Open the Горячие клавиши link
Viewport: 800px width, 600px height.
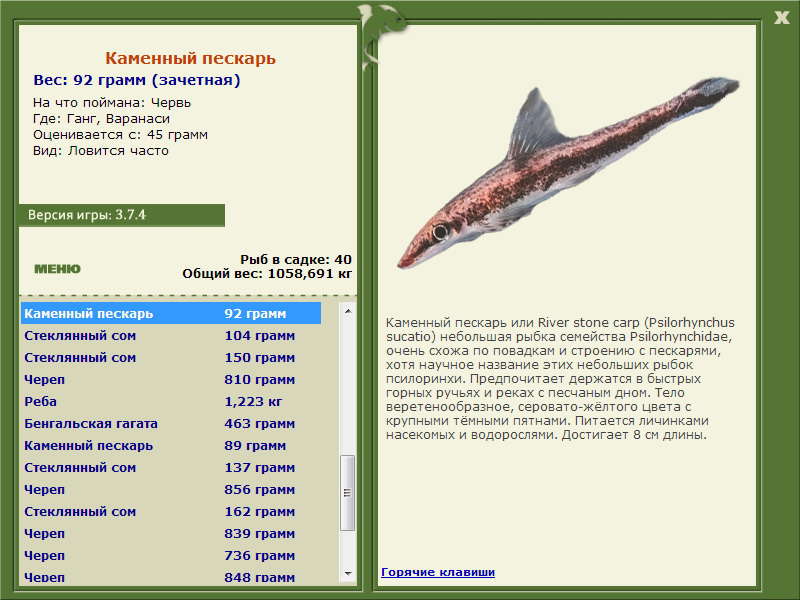click(x=438, y=572)
